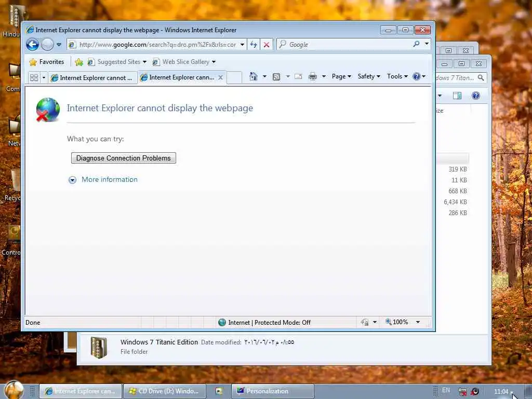Click the Explorer window search magnifier icon
The height and width of the screenshot is (399, 532).
[x=481, y=78]
